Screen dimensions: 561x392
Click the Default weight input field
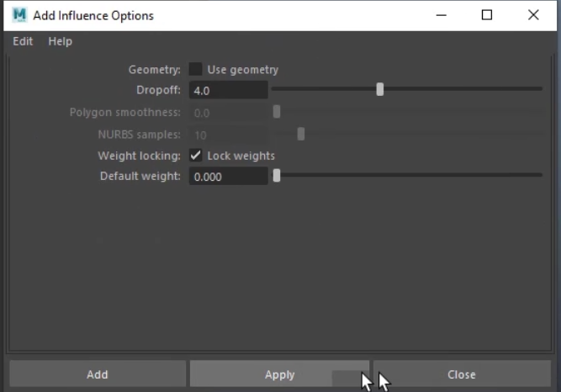tap(228, 177)
